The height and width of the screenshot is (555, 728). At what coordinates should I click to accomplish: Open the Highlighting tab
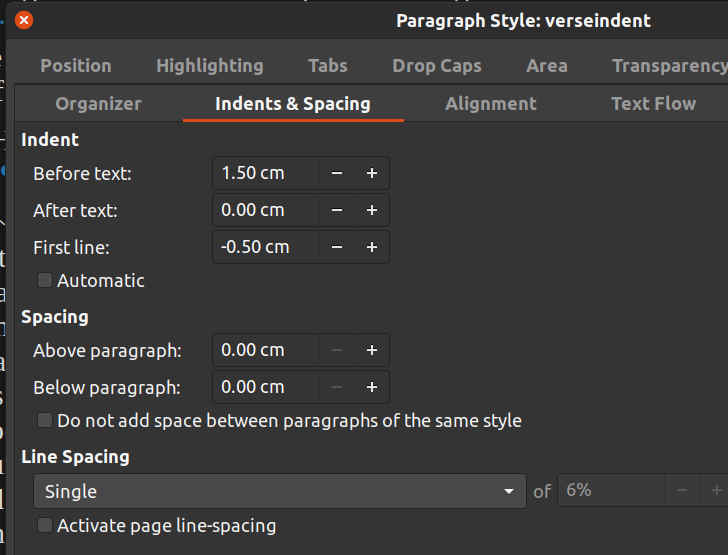(x=209, y=66)
